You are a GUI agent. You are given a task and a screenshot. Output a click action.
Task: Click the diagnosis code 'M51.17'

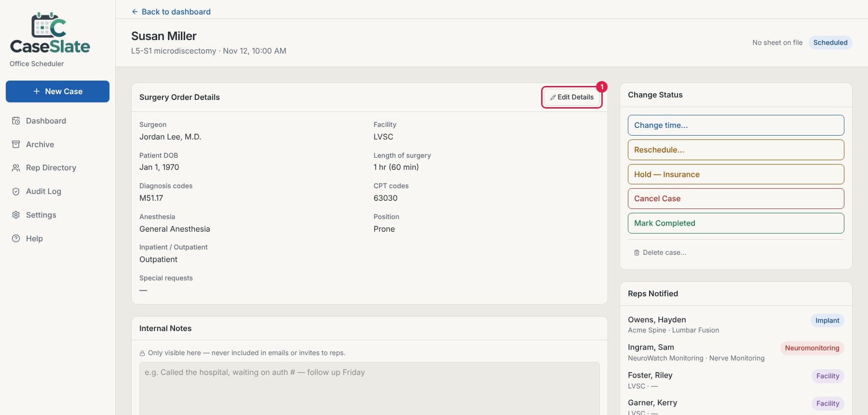151,198
